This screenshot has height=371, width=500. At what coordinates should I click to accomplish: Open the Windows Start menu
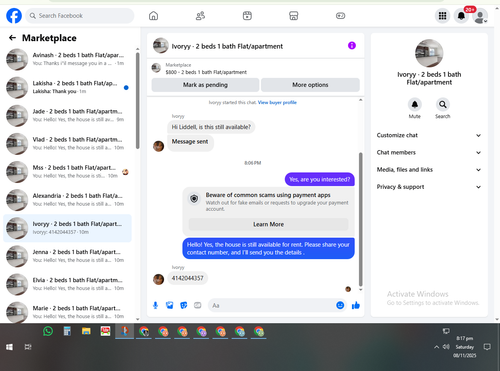pos(9,347)
